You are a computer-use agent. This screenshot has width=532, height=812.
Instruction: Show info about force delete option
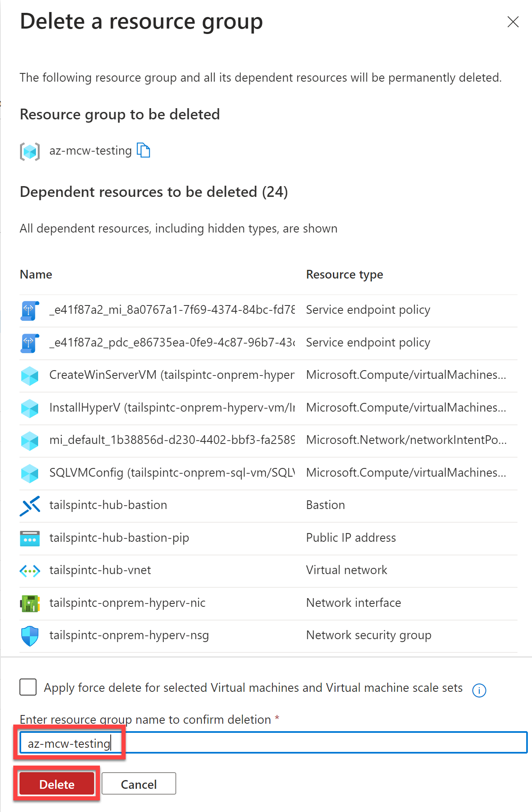tap(479, 691)
